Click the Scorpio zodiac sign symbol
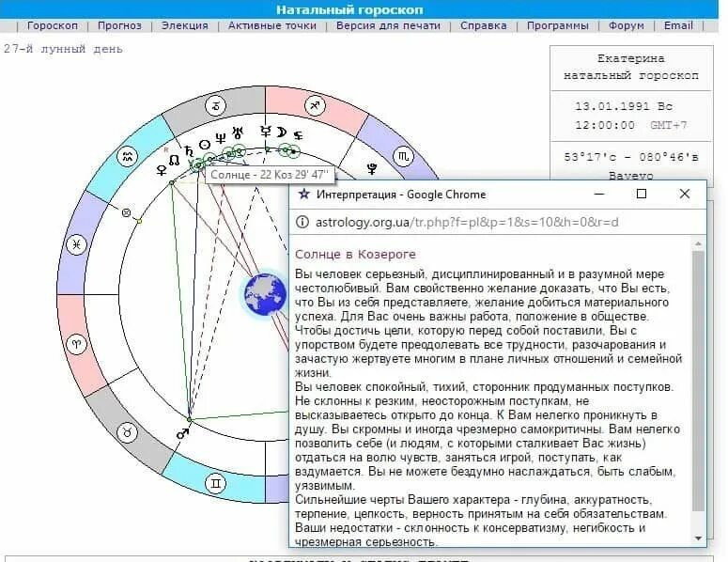The width and height of the screenshot is (728, 562). pos(403,157)
